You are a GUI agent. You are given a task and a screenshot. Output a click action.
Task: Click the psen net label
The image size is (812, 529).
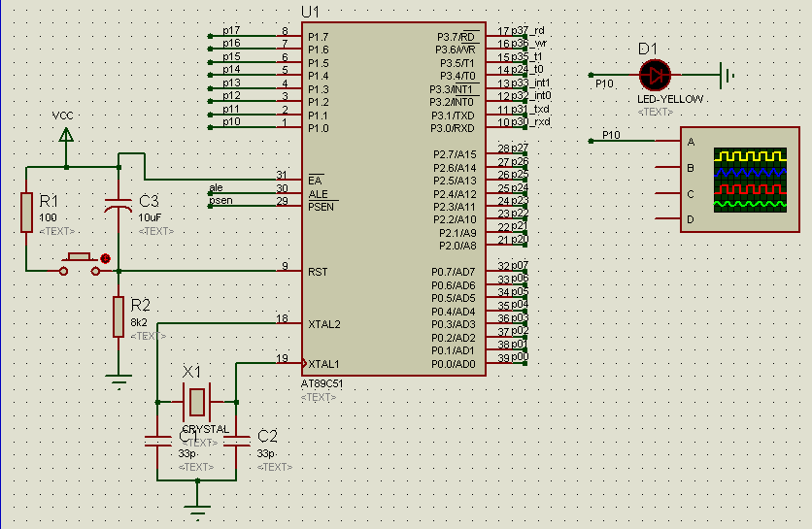coord(221,200)
